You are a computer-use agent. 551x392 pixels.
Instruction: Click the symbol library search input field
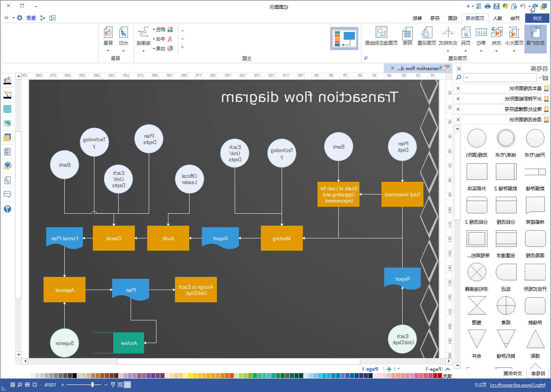click(x=500, y=77)
